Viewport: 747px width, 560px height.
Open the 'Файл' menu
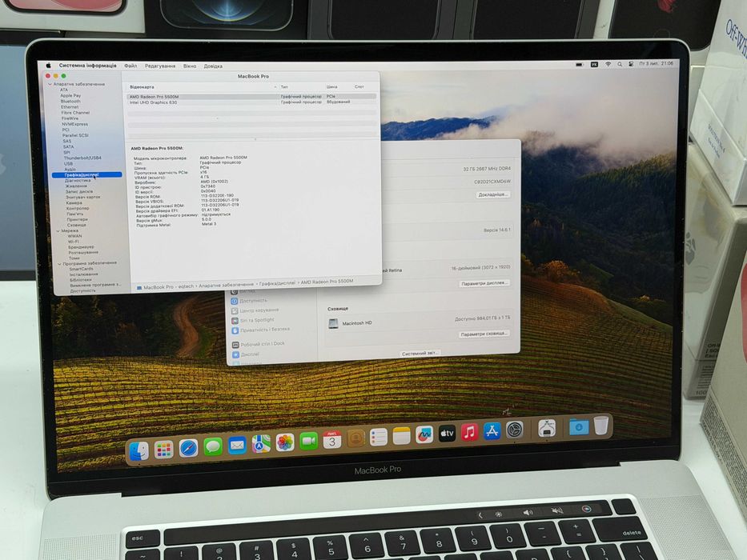click(x=131, y=66)
